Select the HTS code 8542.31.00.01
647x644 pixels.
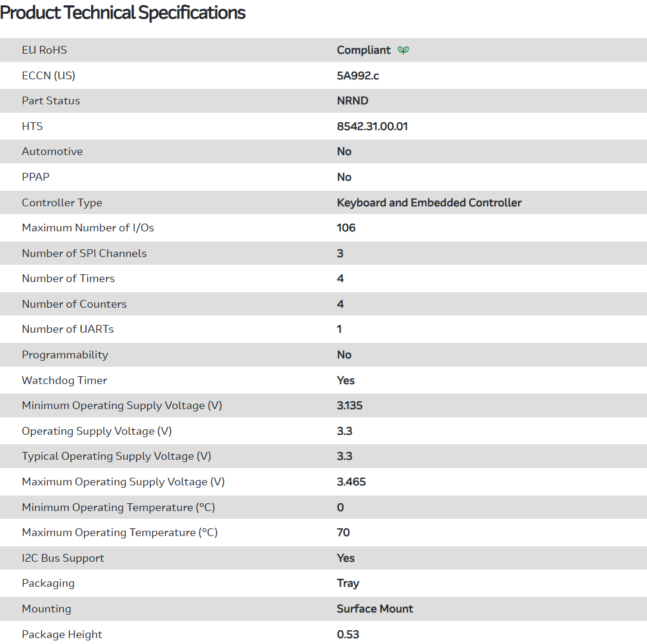[x=372, y=126]
